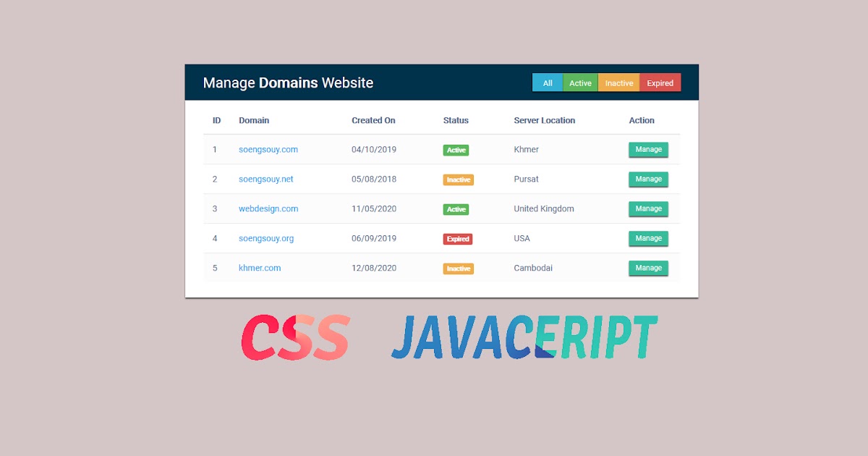Open the soengsouy.org domain link
The height and width of the screenshot is (456, 868).
[266, 239]
